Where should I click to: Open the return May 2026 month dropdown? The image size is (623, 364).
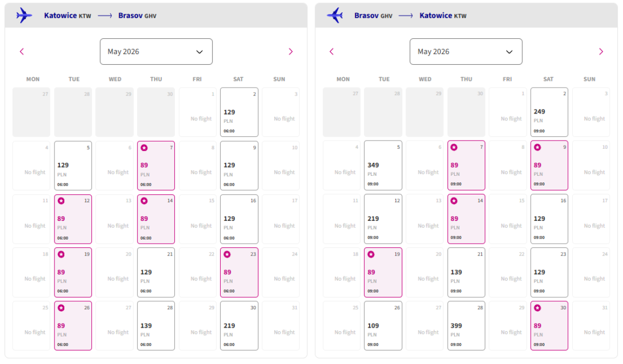pyautogui.click(x=466, y=51)
